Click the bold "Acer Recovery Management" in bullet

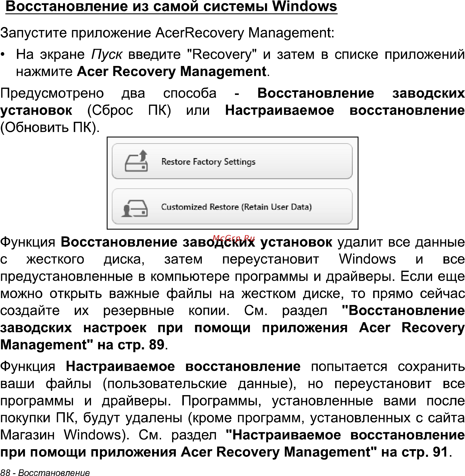tap(171, 71)
